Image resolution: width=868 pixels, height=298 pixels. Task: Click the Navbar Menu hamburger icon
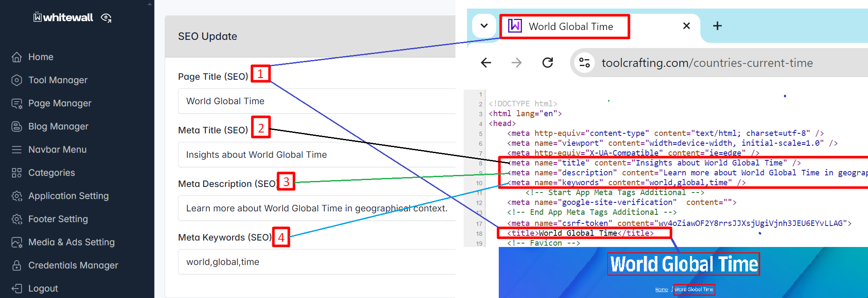coord(17,150)
